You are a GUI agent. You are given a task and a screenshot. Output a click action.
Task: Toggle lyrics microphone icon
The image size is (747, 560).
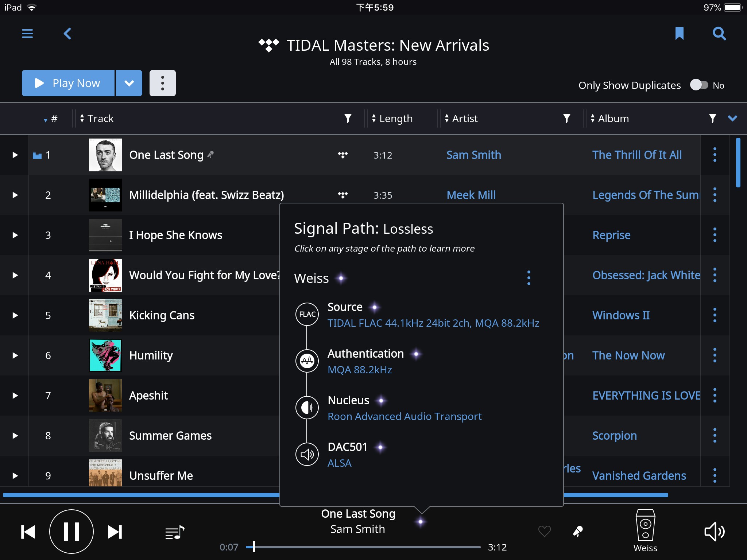pyautogui.click(x=578, y=532)
